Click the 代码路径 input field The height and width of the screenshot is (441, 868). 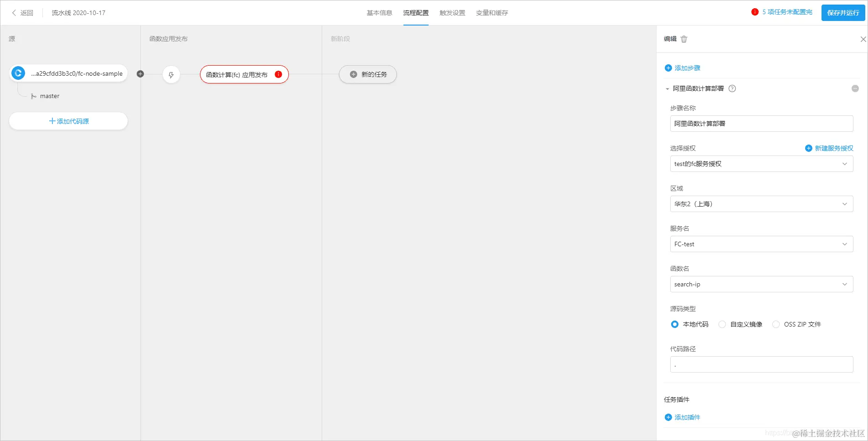[x=761, y=364]
